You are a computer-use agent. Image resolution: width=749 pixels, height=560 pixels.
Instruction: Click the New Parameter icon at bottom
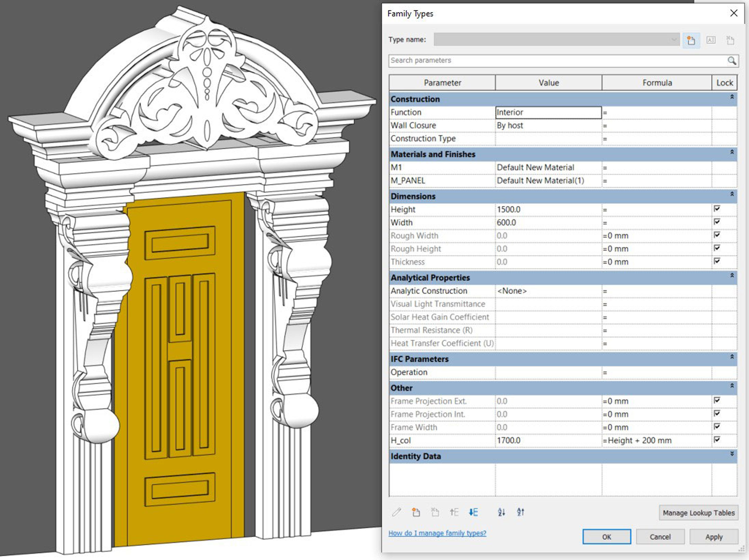pos(416,512)
